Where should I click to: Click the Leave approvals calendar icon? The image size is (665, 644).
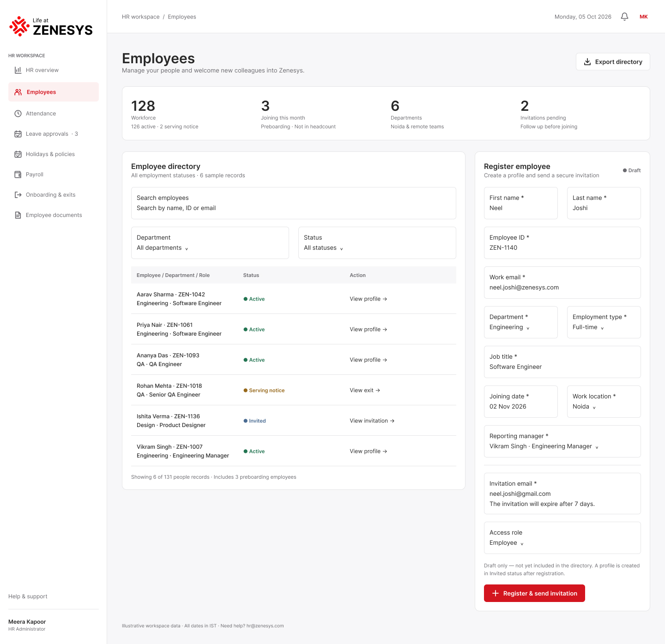tap(18, 134)
